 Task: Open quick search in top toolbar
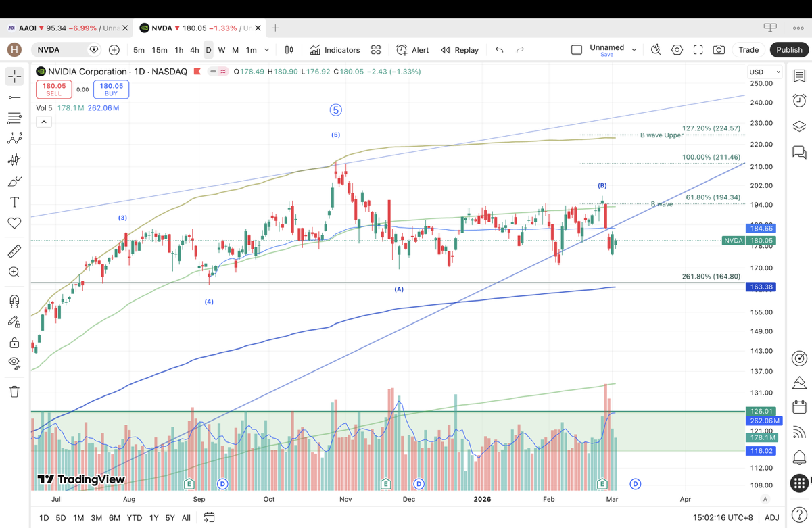click(656, 50)
